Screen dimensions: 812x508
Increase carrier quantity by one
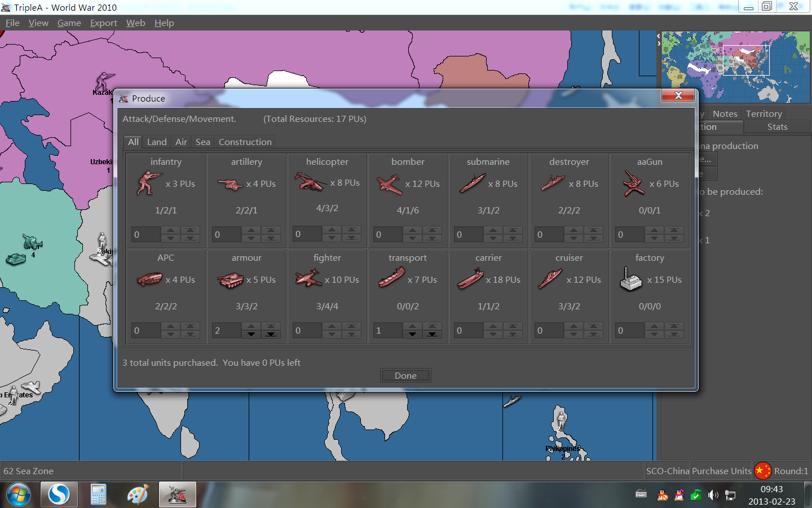pyautogui.click(x=493, y=326)
